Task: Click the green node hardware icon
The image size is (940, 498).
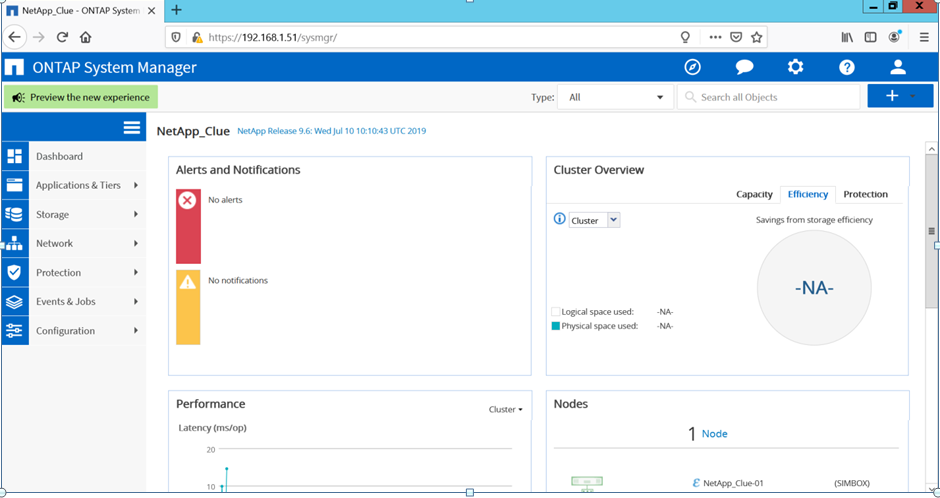Action: 587,483
